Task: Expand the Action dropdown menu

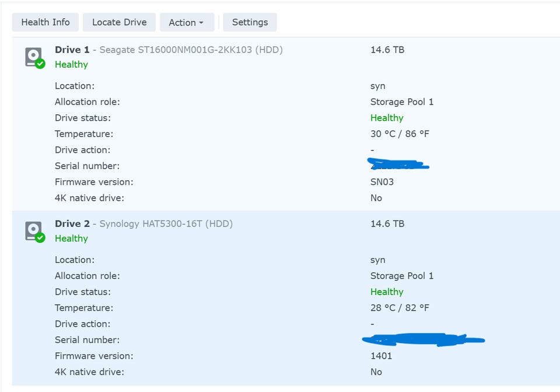Action: click(187, 22)
